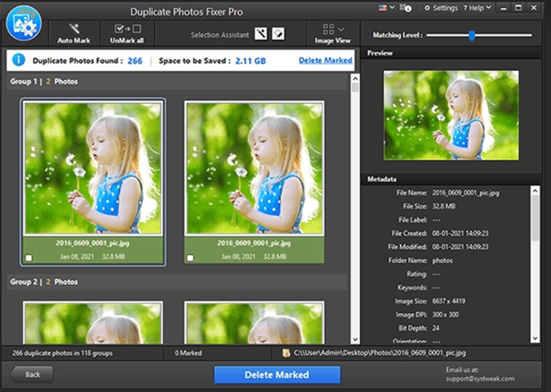The image size is (551, 392).
Task: Click the Selection Assistant eraser icon
Action: coord(278,34)
